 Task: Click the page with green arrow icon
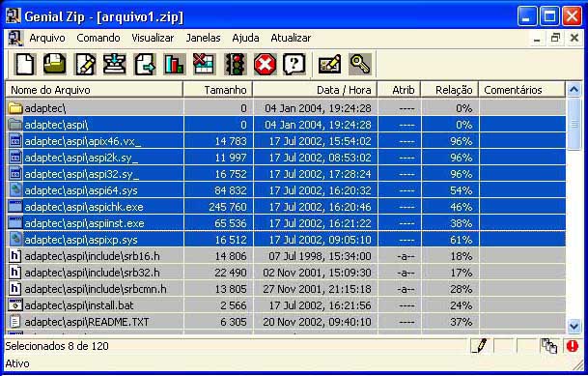145,64
